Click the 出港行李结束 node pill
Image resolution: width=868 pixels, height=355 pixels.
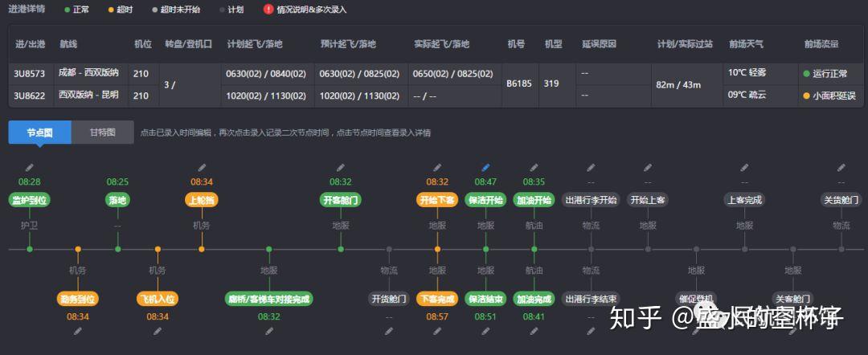tap(591, 299)
